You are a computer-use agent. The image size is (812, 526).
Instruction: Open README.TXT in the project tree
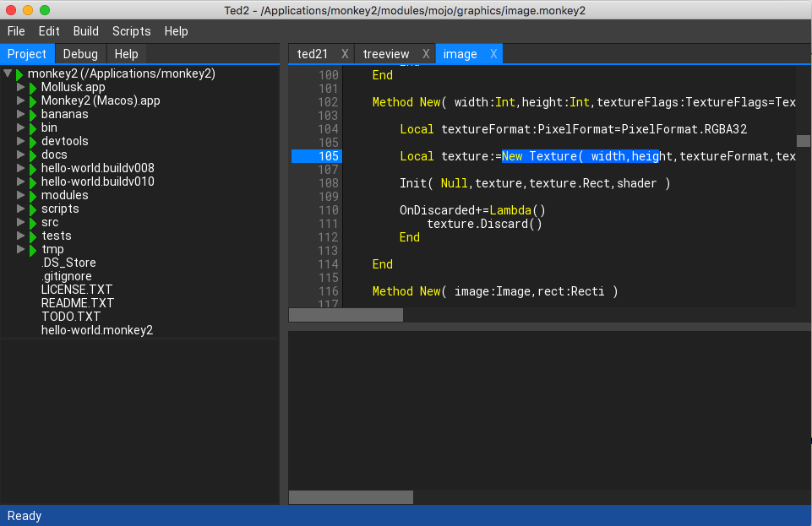(x=77, y=303)
